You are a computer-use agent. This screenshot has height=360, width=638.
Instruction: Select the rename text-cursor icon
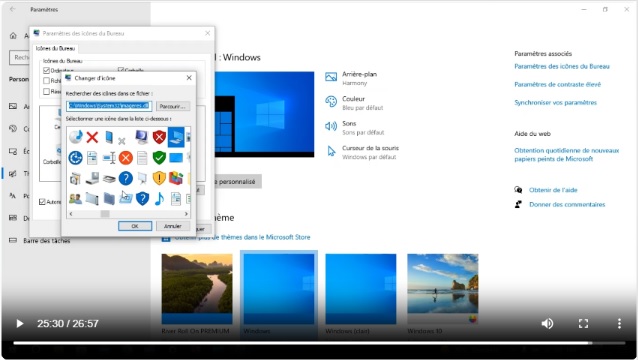[109, 158]
